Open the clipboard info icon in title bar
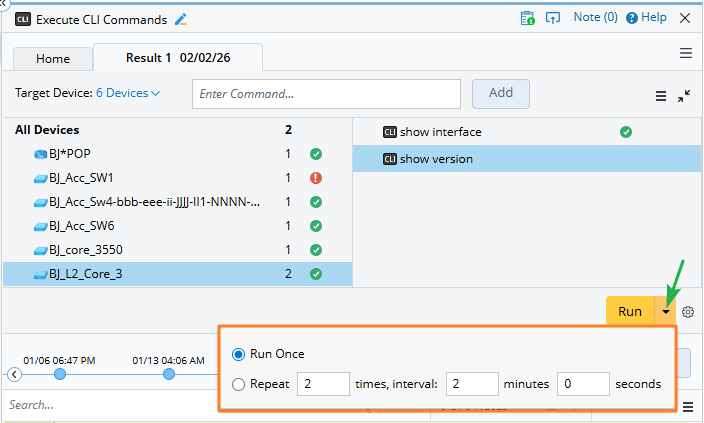The height and width of the screenshot is (423, 704). pos(527,18)
